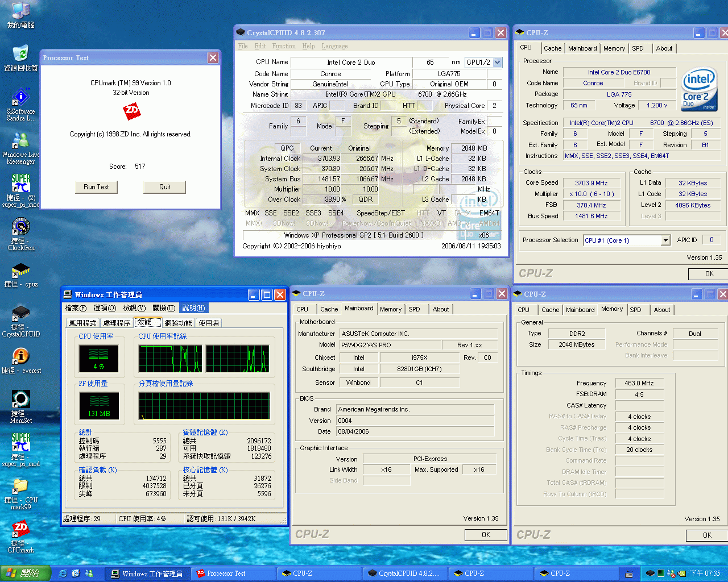Click the CPU Name field Intel Core 2 Duo

click(x=351, y=63)
